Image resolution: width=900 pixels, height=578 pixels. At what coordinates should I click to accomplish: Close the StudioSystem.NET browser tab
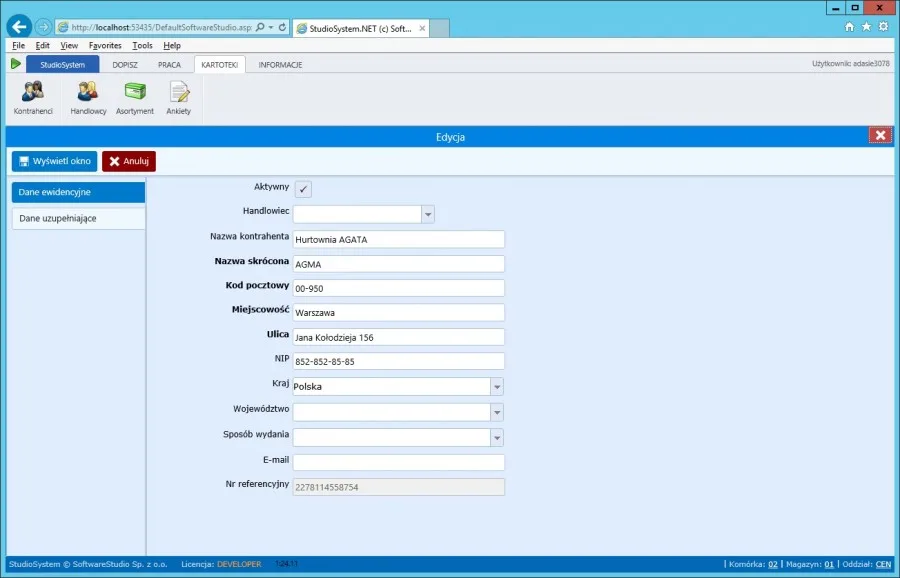pos(422,28)
